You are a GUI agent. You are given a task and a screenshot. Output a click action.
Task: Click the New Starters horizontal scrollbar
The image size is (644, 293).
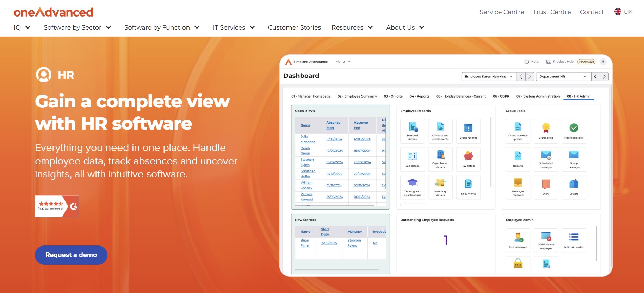[x=337, y=270]
